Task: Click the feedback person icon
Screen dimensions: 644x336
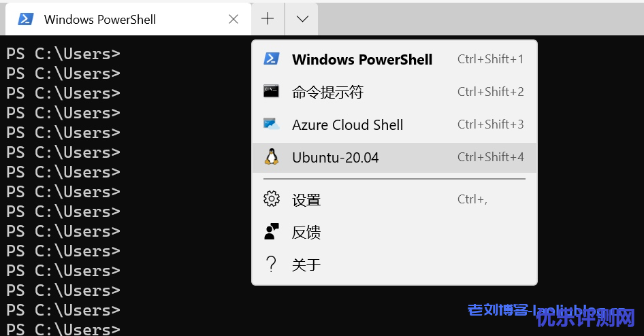Action: 272,232
